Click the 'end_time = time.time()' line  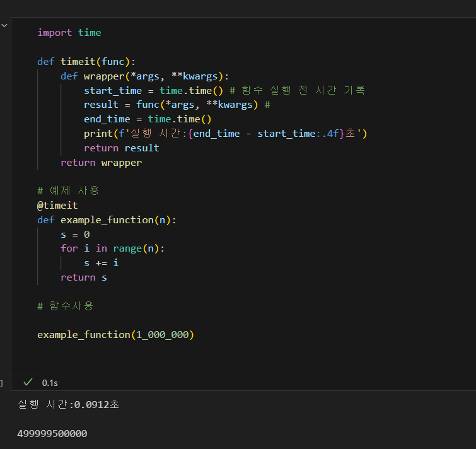coord(148,119)
